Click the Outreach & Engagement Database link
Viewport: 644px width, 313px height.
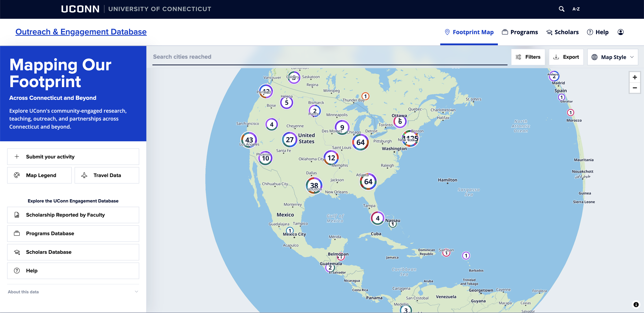pyautogui.click(x=81, y=32)
